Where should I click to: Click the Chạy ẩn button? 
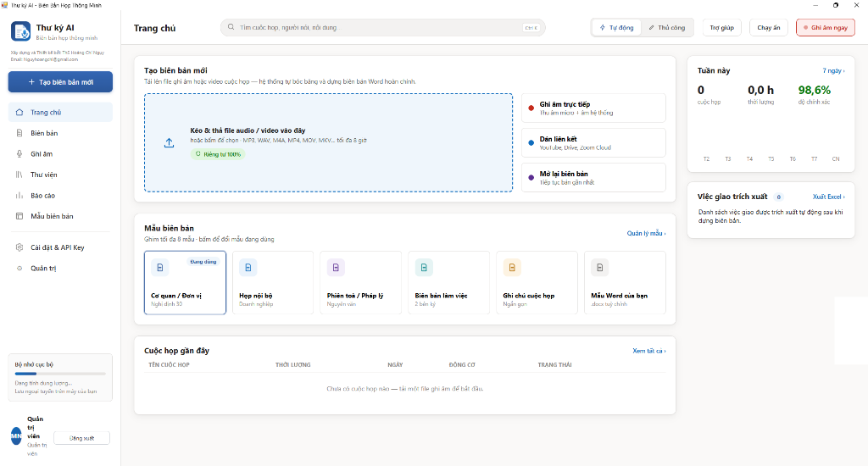pyautogui.click(x=768, y=28)
